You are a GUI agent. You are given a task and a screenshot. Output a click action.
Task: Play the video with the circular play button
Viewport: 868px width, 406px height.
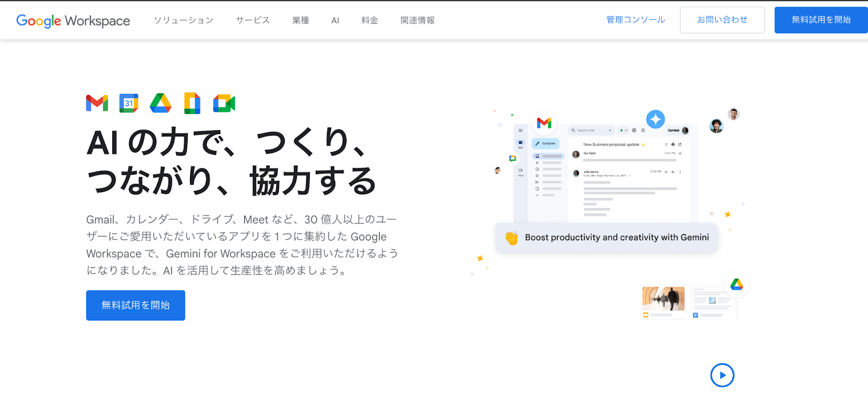[x=722, y=375]
